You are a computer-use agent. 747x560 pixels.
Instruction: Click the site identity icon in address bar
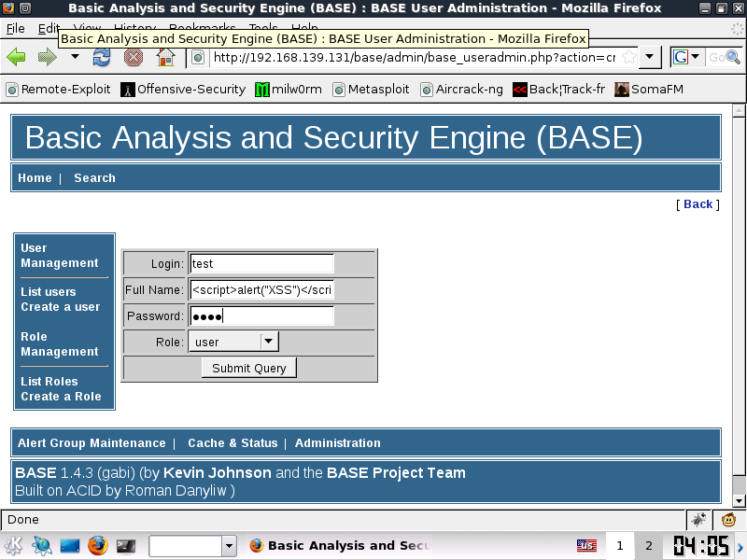[198, 58]
